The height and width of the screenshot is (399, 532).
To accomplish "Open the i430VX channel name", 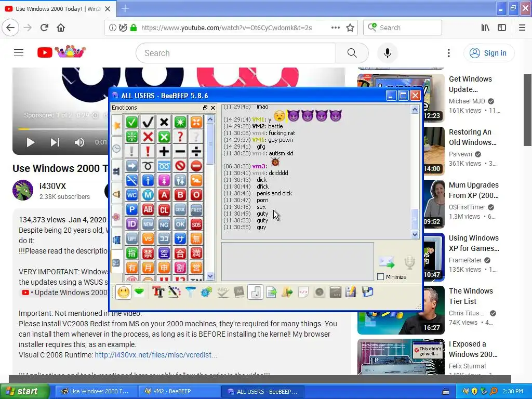I will [52, 186].
